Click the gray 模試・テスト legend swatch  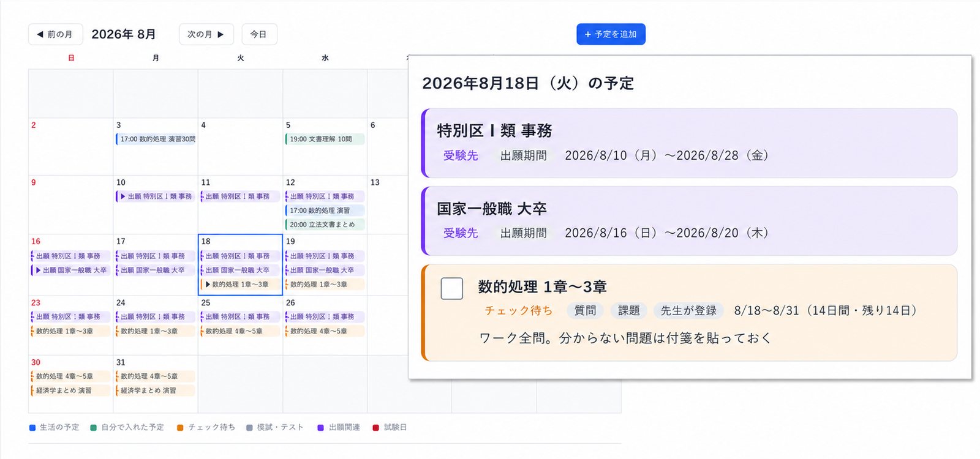[x=249, y=428]
